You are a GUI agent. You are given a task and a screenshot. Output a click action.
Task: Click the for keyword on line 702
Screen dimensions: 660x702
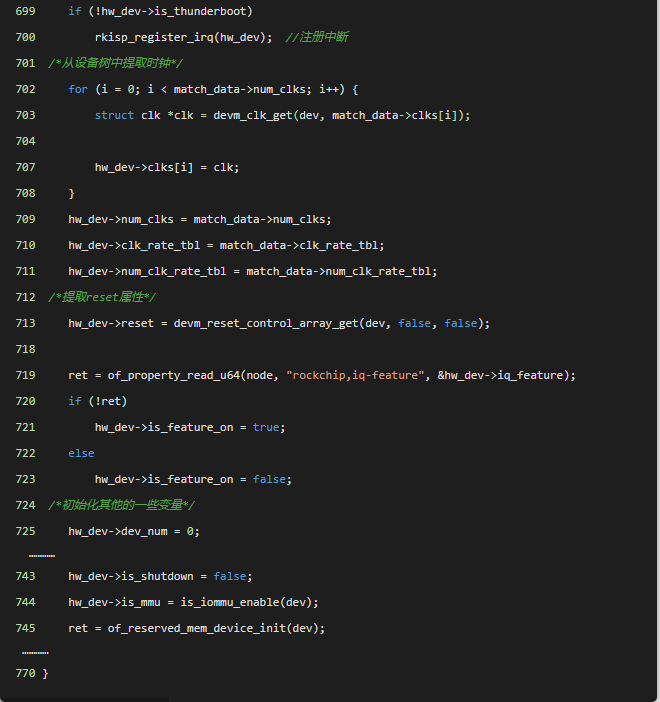pyautogui.click(x=78, y=89)
